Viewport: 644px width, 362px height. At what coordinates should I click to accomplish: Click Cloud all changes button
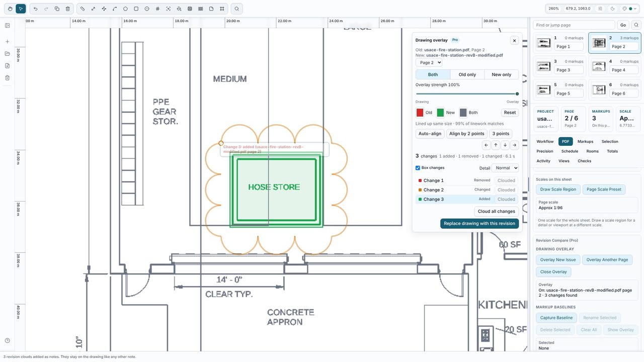click(x=497, y=211)
